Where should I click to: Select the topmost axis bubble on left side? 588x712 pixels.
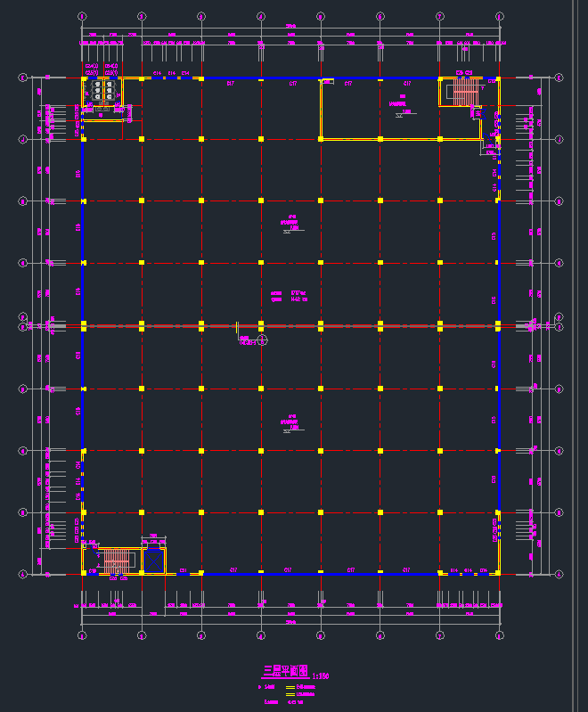pos(23,78)
